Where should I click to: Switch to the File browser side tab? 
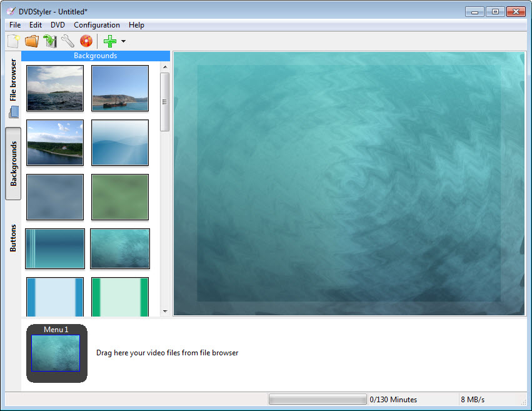tap(13, 88)
